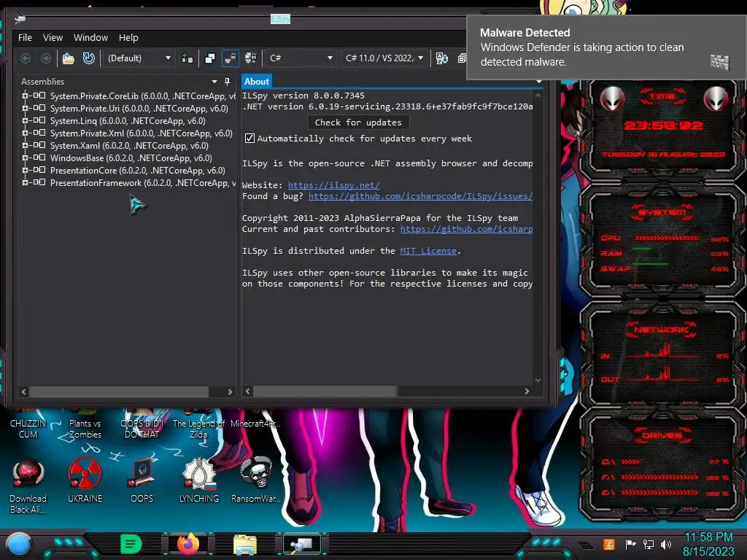
Task: Open the Minecraft4Fr... desktop icon
Action: coord(255,419)
